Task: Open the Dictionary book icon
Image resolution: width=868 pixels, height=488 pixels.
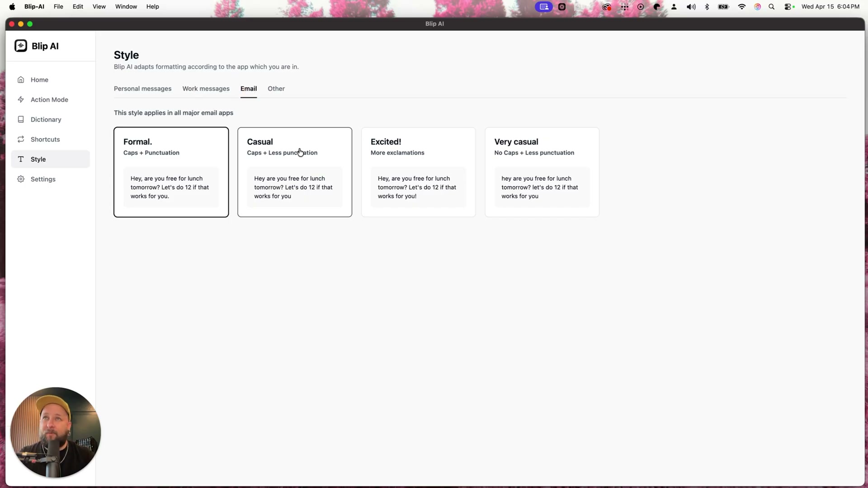Action: (x=21, y=119)
